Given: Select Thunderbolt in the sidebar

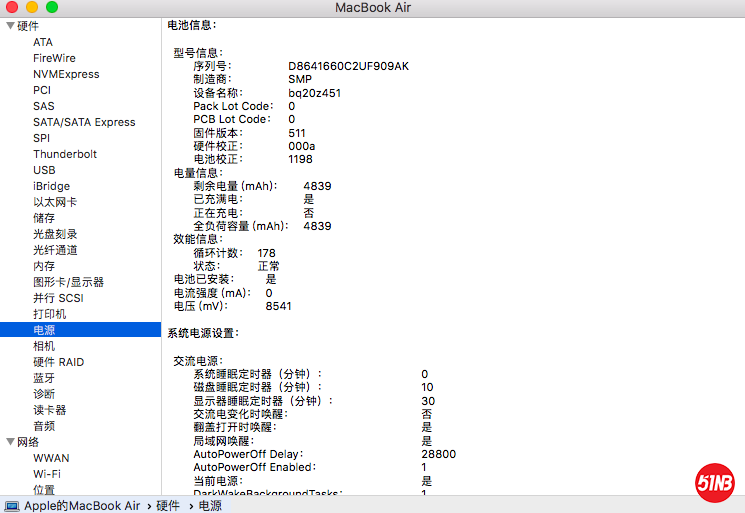Looking at the screenshot, I should point(65,154).
